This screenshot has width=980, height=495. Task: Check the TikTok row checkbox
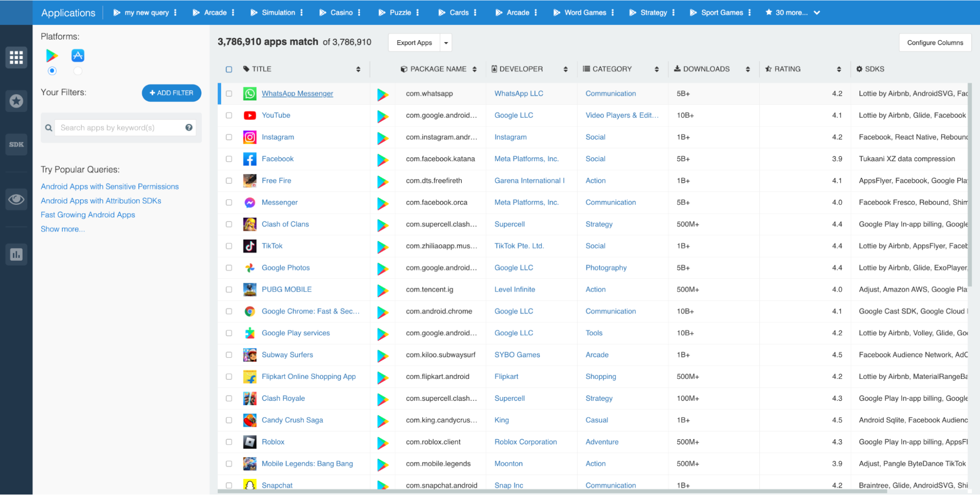(x=229, y=246)
